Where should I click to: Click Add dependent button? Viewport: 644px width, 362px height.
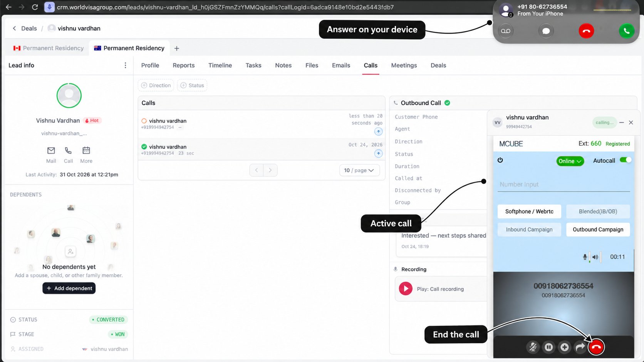pyautogui.click(x=69, y=288)
